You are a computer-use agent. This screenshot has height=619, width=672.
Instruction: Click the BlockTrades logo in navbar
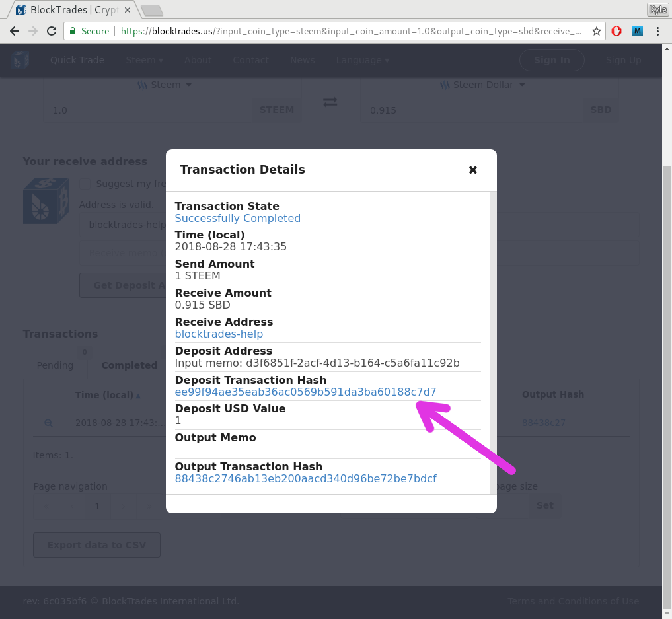[20, 60]
